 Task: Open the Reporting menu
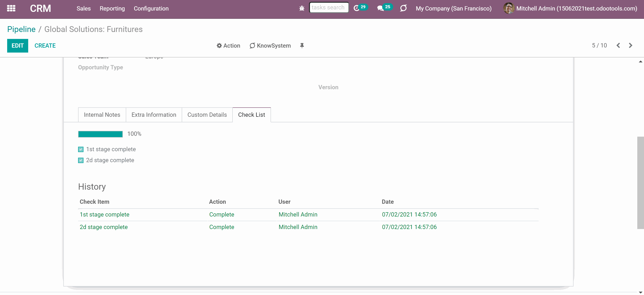(112, 8)
